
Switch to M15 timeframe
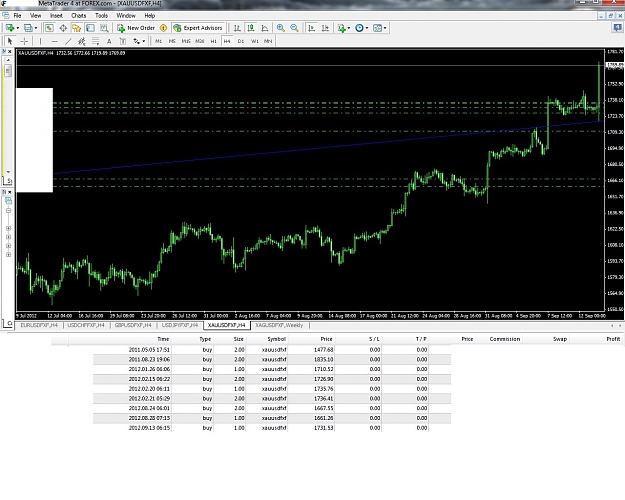[186, 41]
